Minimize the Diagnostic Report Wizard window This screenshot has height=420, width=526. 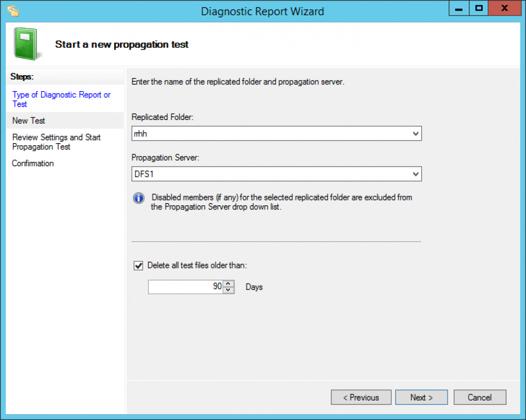click(459, 8)
